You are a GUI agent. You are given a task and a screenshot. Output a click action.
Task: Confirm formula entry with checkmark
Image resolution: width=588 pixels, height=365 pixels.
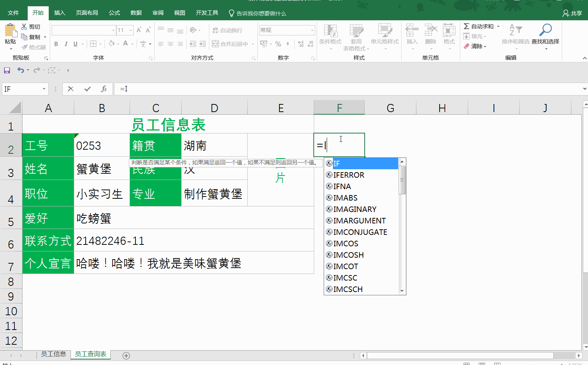(x=87, y=89)
